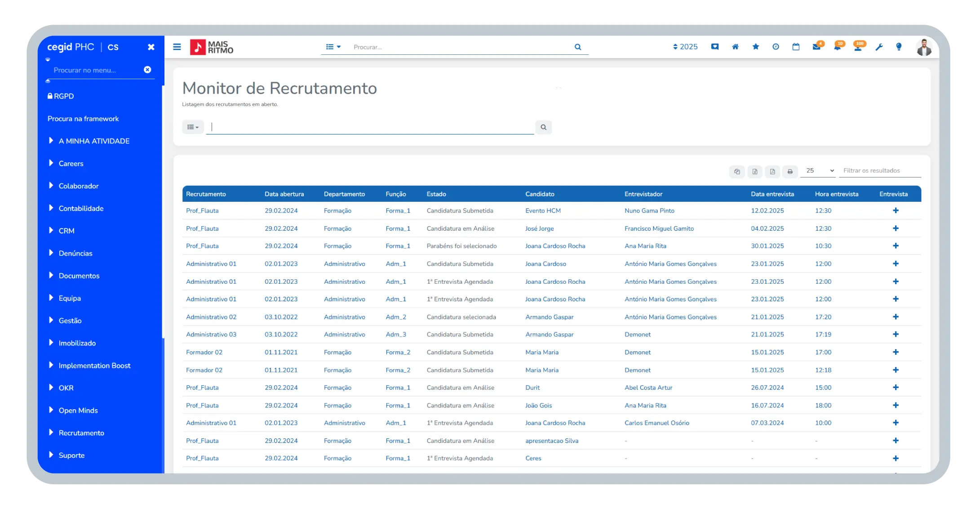Open interviewer Carlos Emanuel Osório link
The width and height of the screenshot is (980, 509).
coord(657,423)
